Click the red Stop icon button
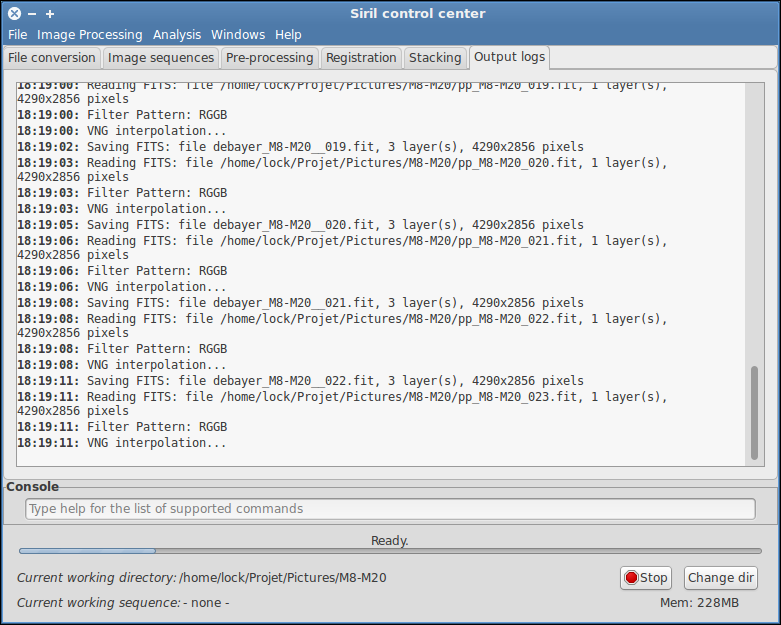Viewport: 781px width, 625px height. point(645,578)
